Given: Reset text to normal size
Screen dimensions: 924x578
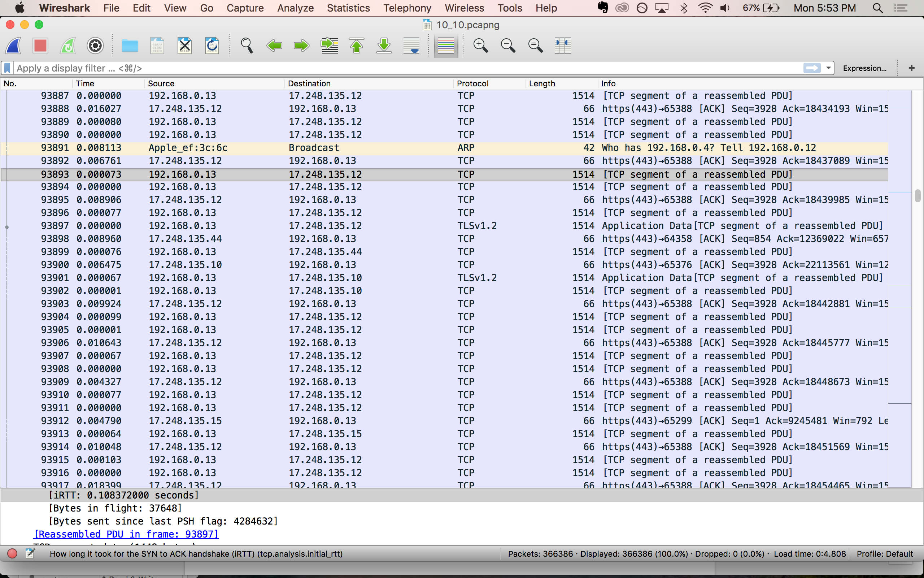Looking at the screenshot, I should [535, 46].
